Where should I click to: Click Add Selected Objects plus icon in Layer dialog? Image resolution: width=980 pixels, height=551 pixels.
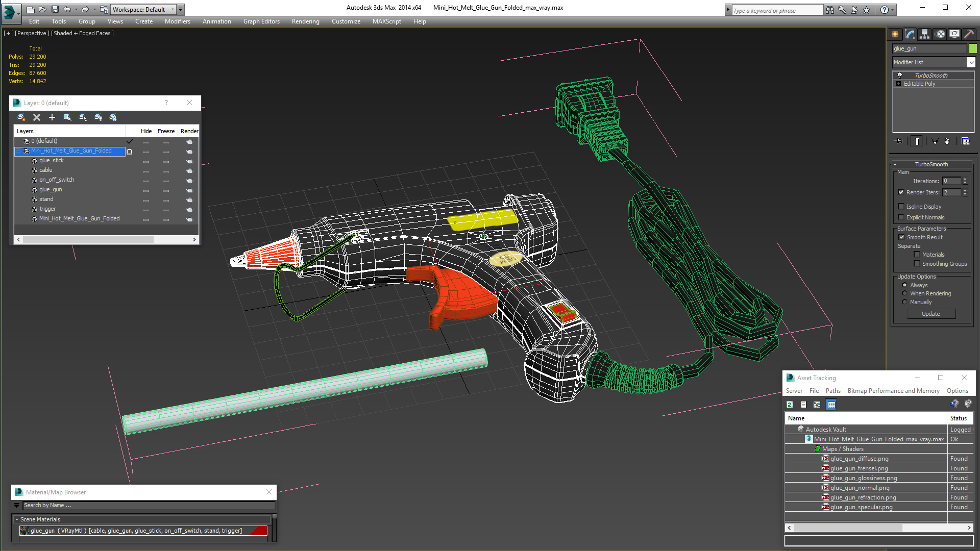coord(52,117)
